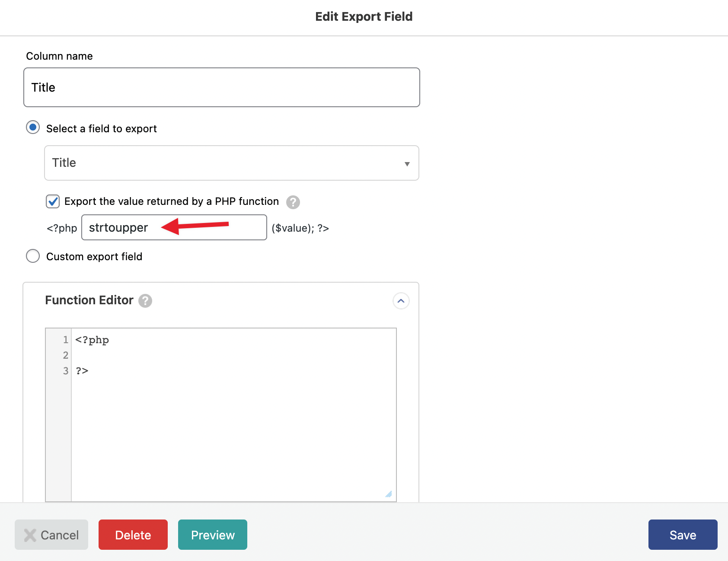Uncheck Export the value returned by PHP function

[x=53, y=201]
